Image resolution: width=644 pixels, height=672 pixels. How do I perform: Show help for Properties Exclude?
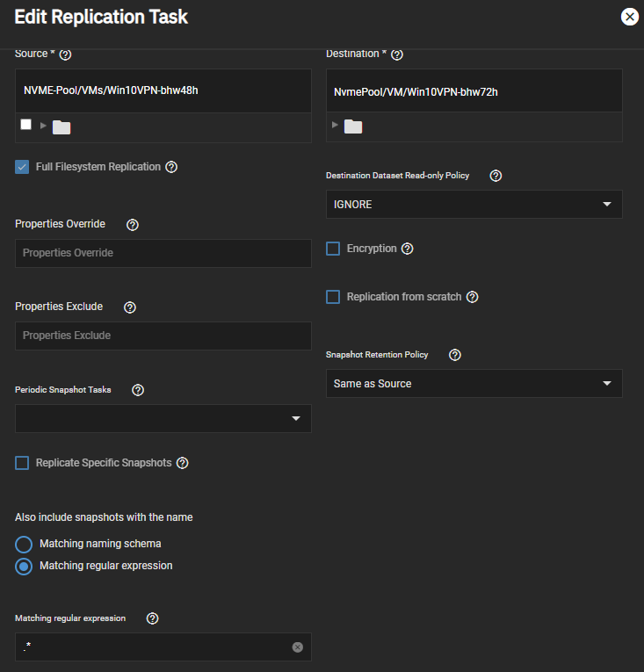tap(130, 307)
